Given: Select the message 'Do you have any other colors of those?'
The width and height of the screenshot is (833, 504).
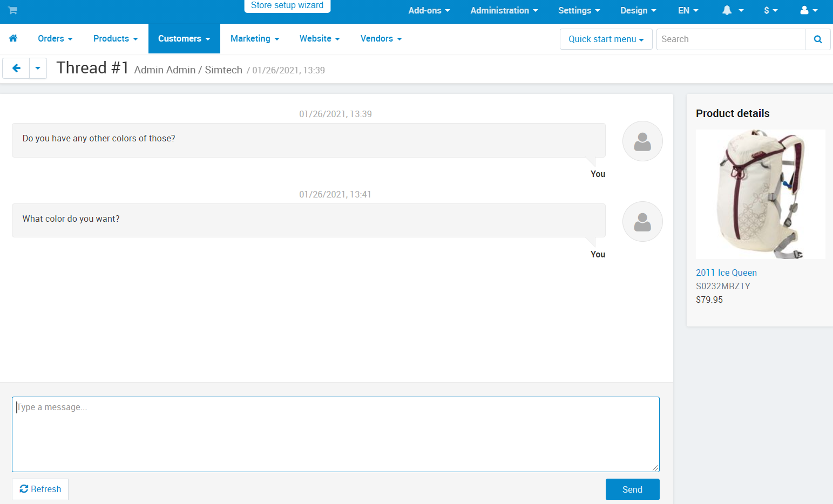Looking at the screenshot, I should [99, 139].
